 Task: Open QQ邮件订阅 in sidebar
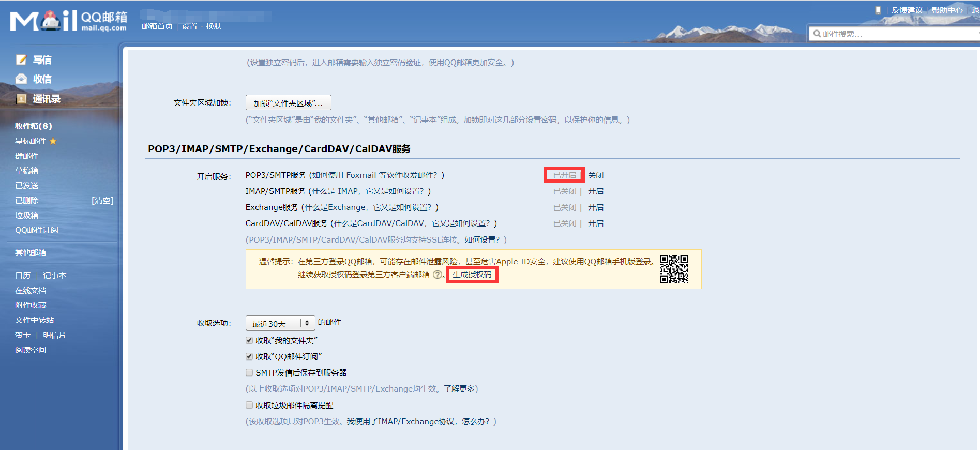(x=37, y=230)
